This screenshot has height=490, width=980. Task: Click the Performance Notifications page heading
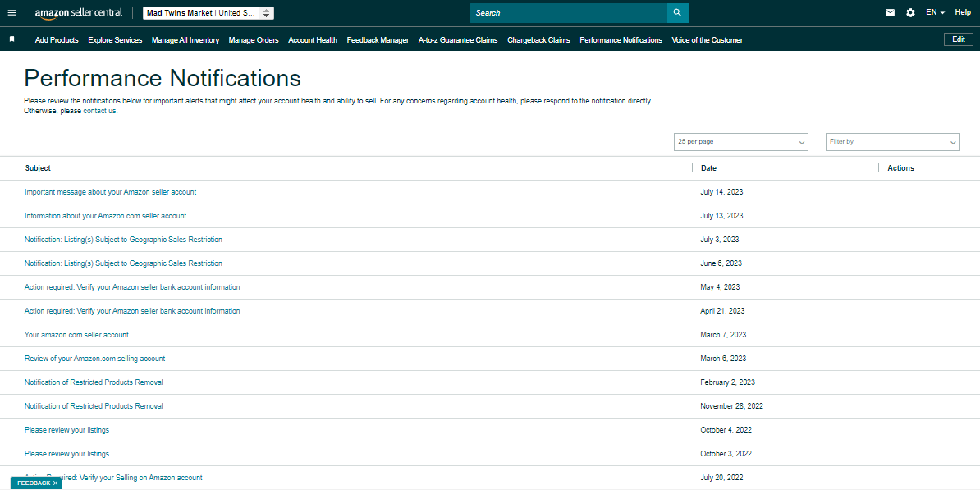click(x=163, y=78)
